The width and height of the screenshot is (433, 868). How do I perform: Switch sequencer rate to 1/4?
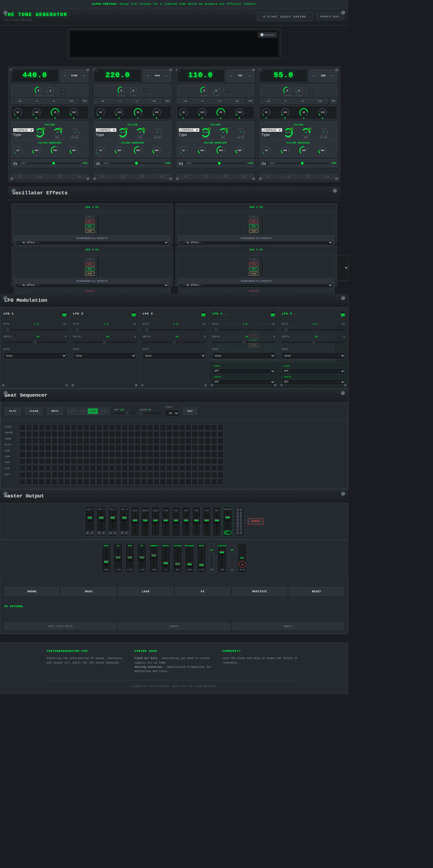point(73,411)
